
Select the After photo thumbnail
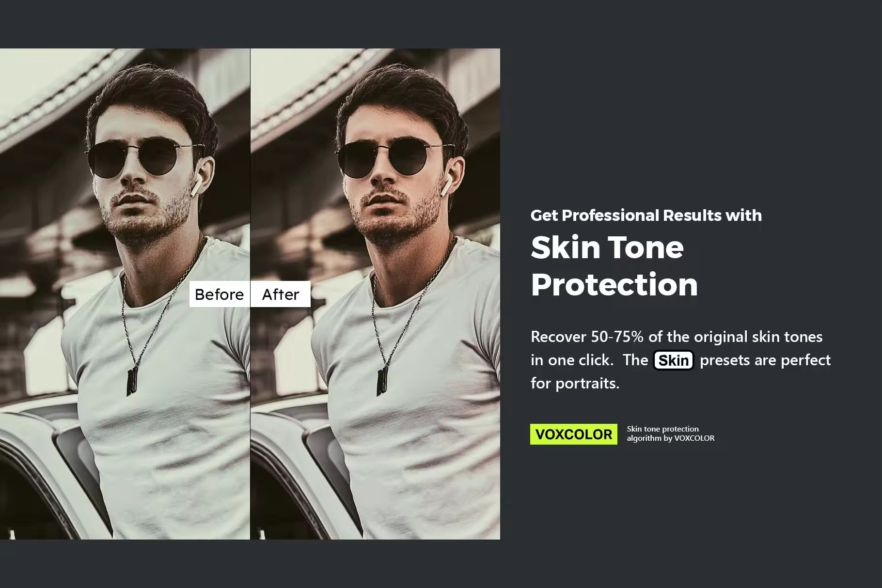(x=376, y=294)
